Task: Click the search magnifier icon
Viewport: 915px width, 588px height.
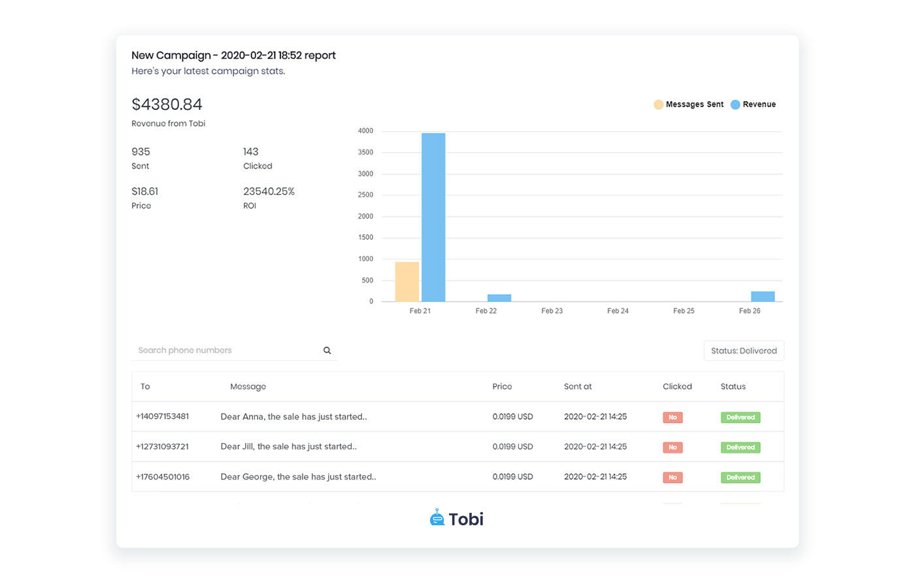Action: click(327, 350)
